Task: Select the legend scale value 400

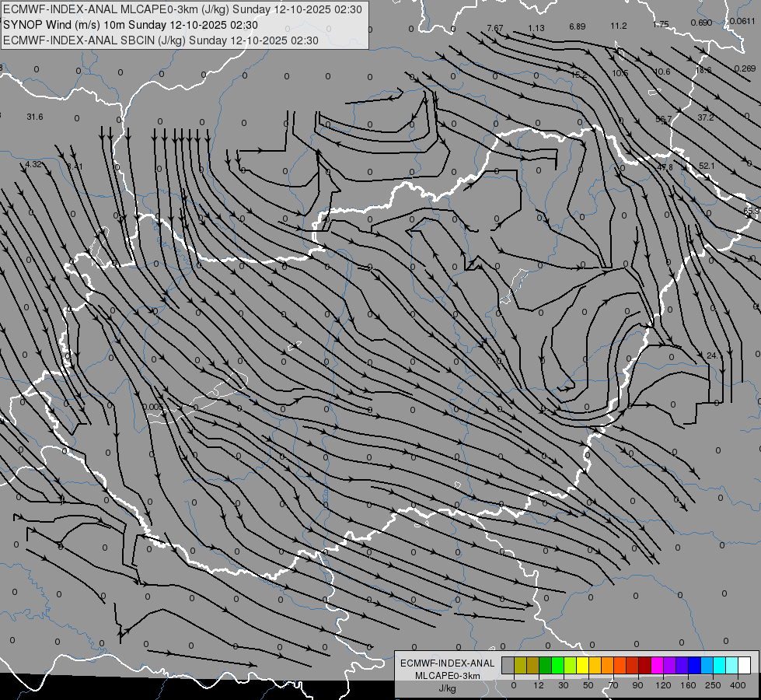Action: click(738, 685)
